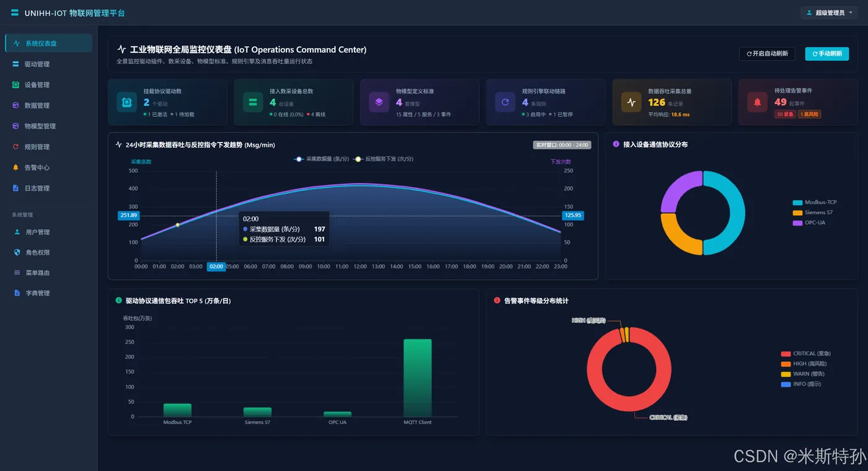Toggle Modbus-TCP legend swatch in protocol chart
Image resolution: width=868 pixels, height=471 pixels.
click(x=797, y=203)
